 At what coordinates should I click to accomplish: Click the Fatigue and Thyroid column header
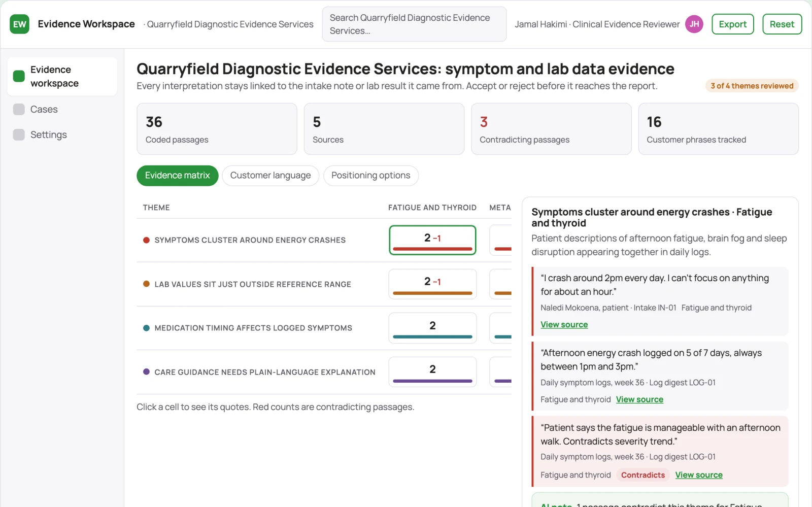tap(432, 208)
